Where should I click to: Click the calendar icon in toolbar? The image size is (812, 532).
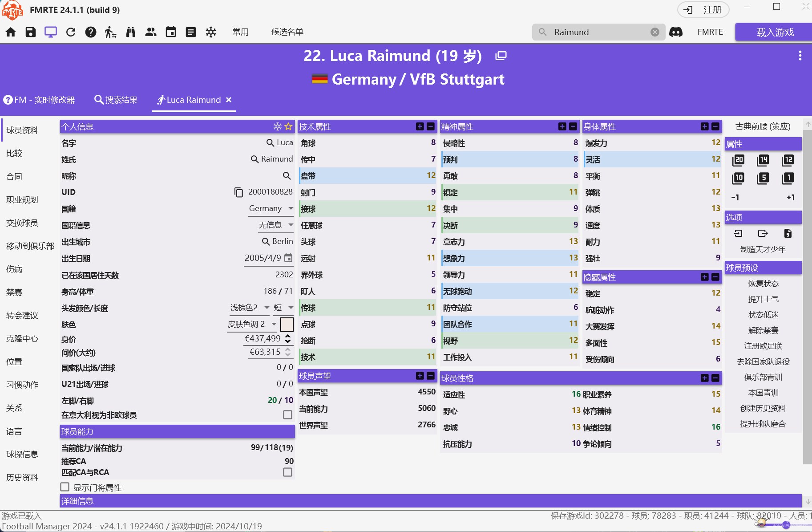tap(171, 32)
